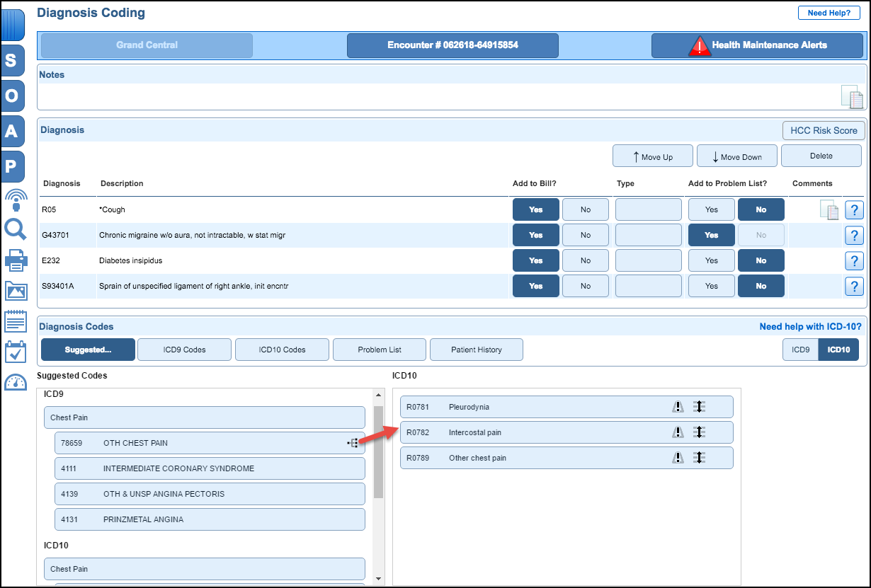The width and height of the screenshot is (871, 588).
Task: Open the gauge dashboard icon in sidebar
Action: tap(15, 383)
